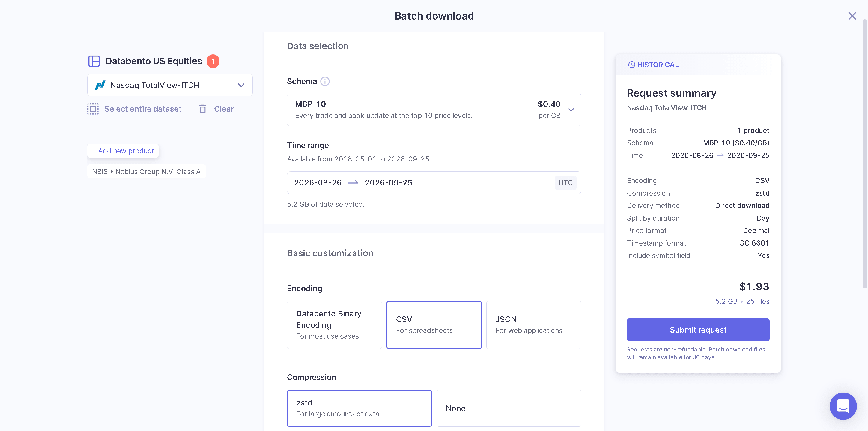
Task: Select Databento Binary Encoding option
Action: coord(334,325)
